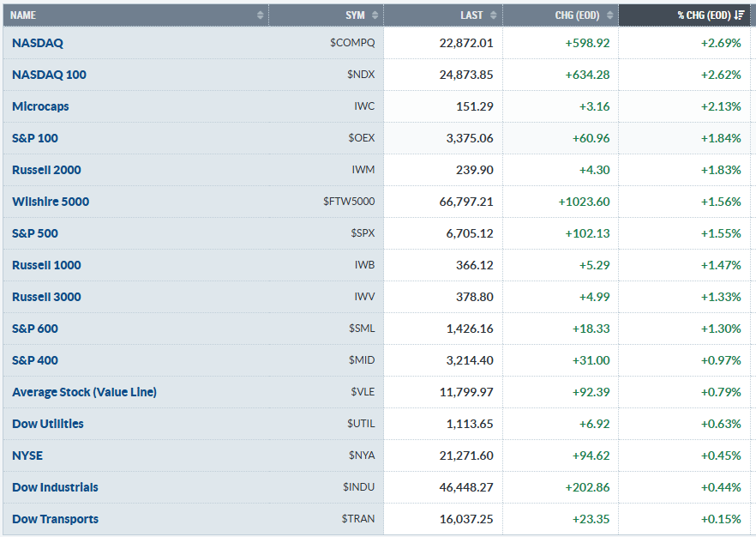This screenshot has height=537, width=756.
Task: Open the Dow Utilities link
Action: [48, 424]
